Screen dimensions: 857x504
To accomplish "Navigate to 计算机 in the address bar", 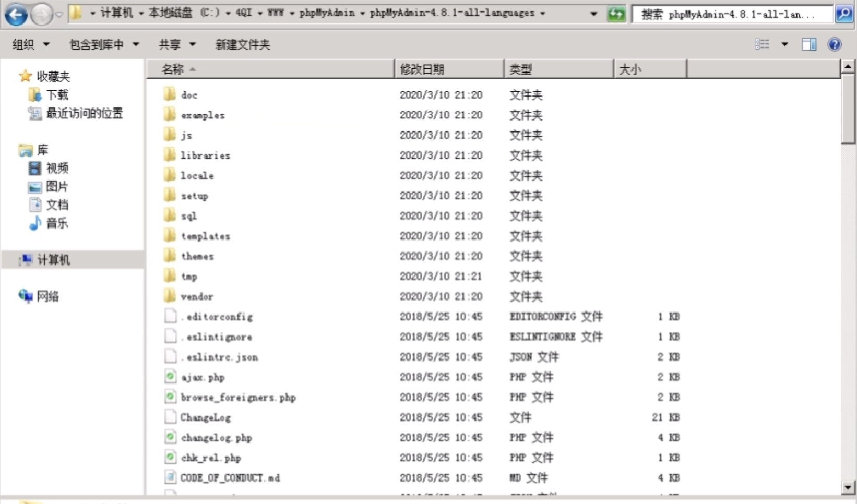I will tap(116, 13).
